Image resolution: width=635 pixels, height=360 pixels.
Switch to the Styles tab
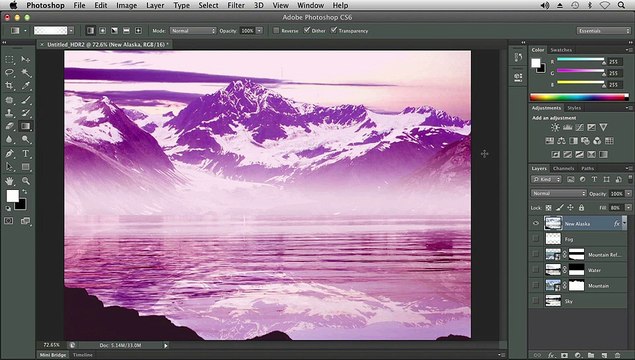574,108
